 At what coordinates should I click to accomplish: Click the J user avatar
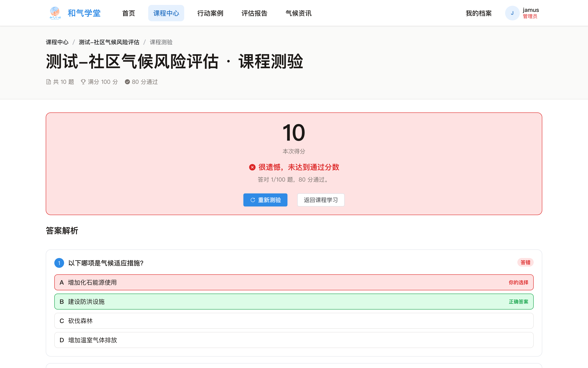point(512,13)
